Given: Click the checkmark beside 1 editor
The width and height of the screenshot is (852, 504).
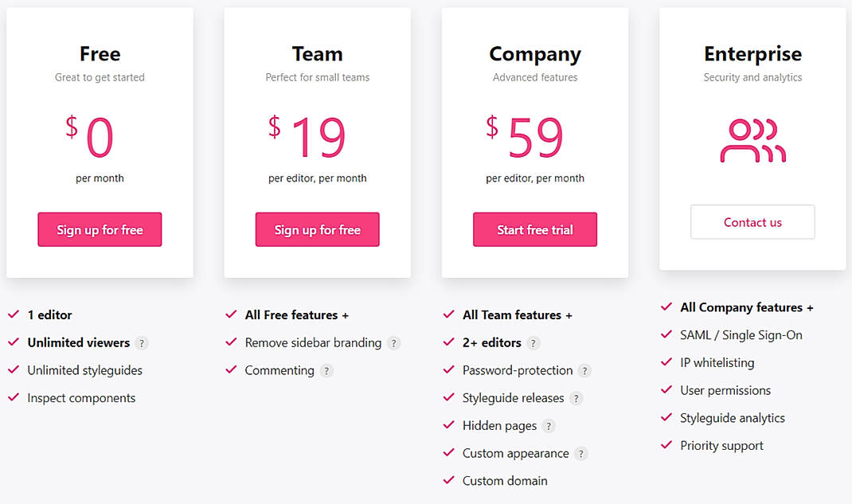Looking at the screenshot, I should click(14, 315).
